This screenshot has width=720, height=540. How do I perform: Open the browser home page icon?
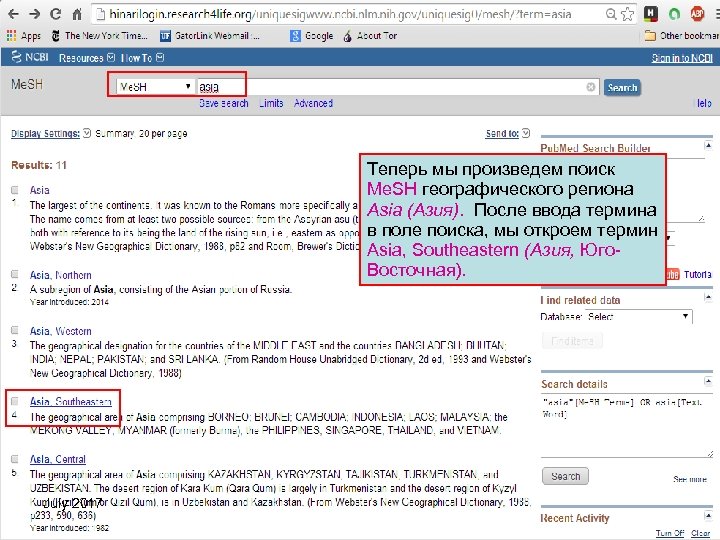tap(77, 14)
